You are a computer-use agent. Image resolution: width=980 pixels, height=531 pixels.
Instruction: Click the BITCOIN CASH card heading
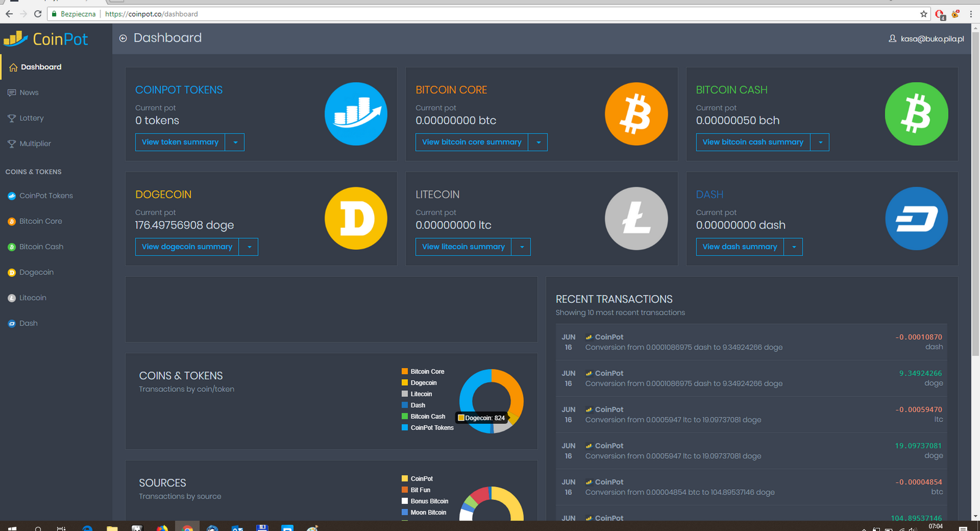point(731,90)
